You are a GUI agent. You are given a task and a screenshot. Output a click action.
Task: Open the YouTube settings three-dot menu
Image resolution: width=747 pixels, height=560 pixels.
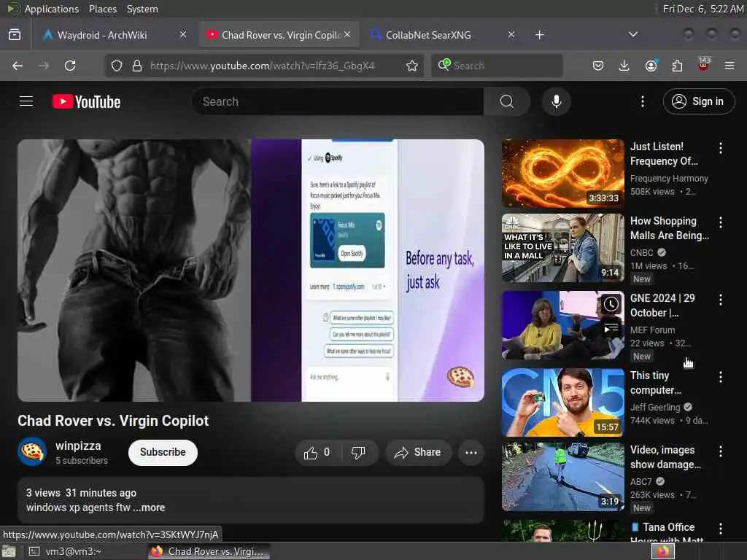pos(642,101)
